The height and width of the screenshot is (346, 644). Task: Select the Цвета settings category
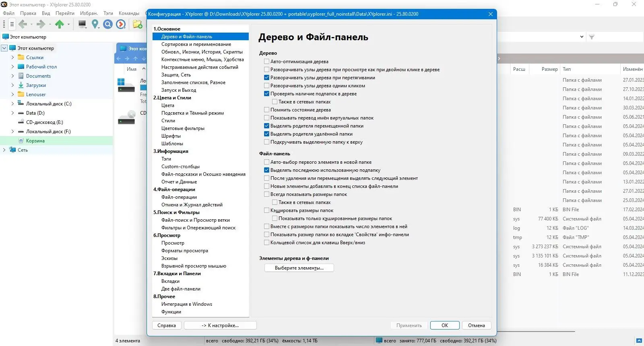[168, 105]
